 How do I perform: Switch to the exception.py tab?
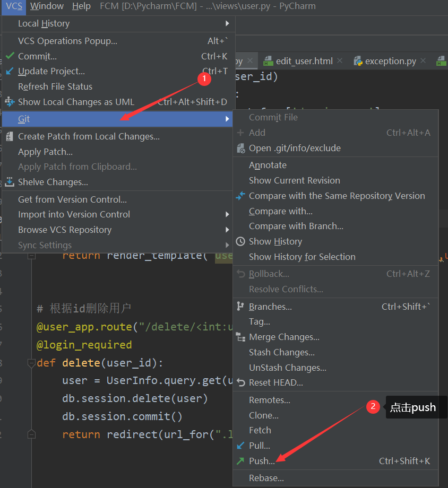390,61
